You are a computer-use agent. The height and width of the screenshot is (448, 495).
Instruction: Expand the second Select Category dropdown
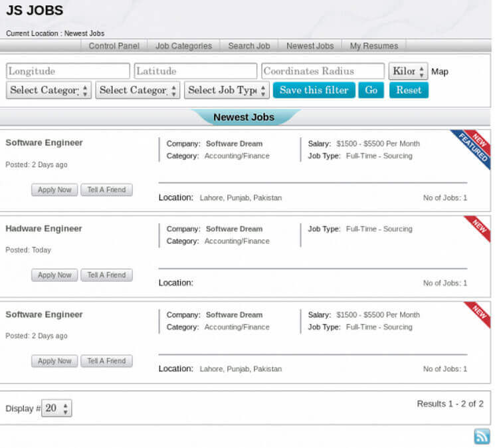pyautogui.click(x=138, y=90)
